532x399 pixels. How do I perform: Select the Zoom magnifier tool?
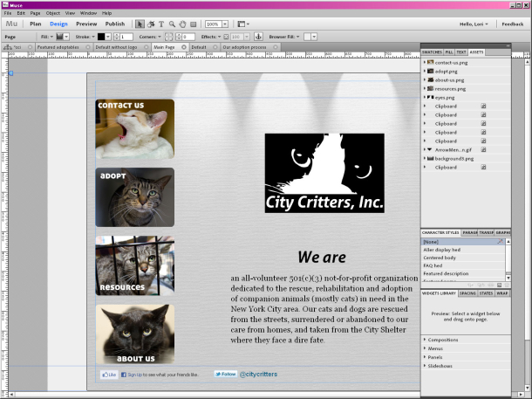pos(172,24)
